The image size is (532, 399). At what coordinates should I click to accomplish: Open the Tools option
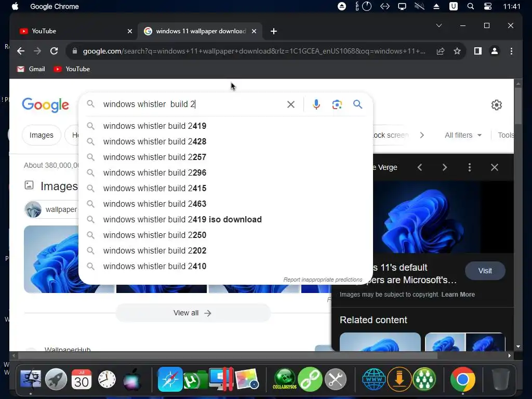click(506, 135)
